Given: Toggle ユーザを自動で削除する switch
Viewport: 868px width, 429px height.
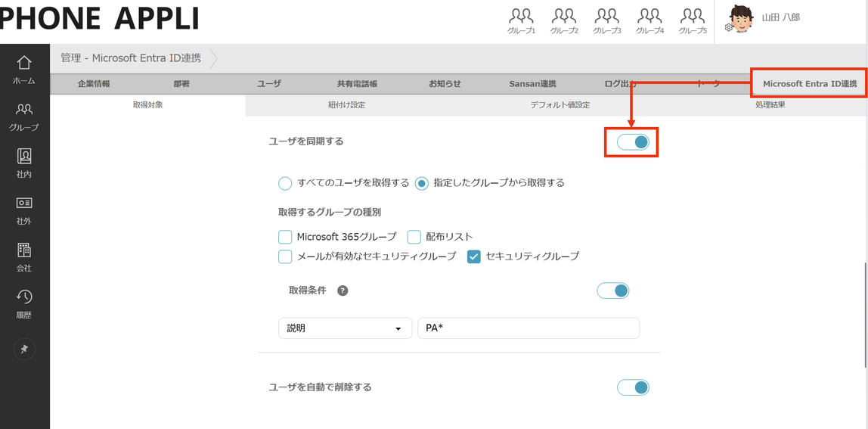Looking at the screenshot, I should [x=634, y=387].
